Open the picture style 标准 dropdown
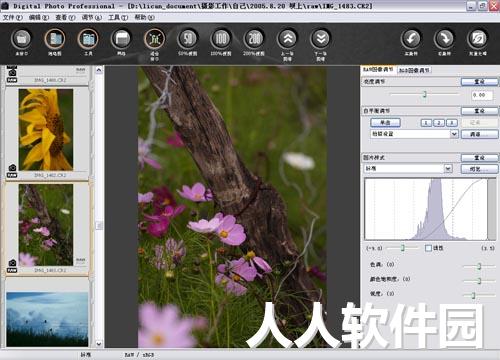Image resolution: width=500 pixels, height=360 pixels. click(408, 169)
